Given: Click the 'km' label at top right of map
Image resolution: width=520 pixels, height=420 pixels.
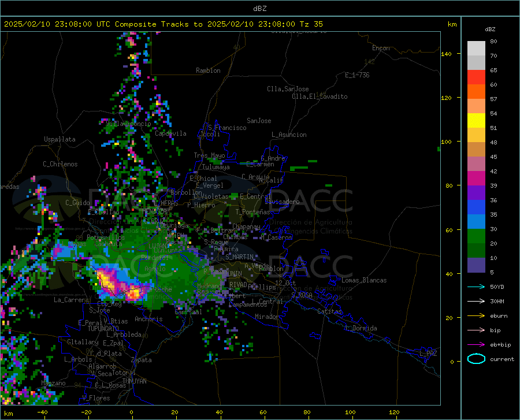Looking at the screenshot, I should tap(452, 24).
